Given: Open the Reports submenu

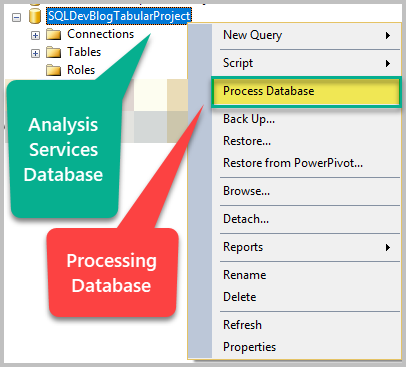Looking at the screenshot, I should [306, 247].
